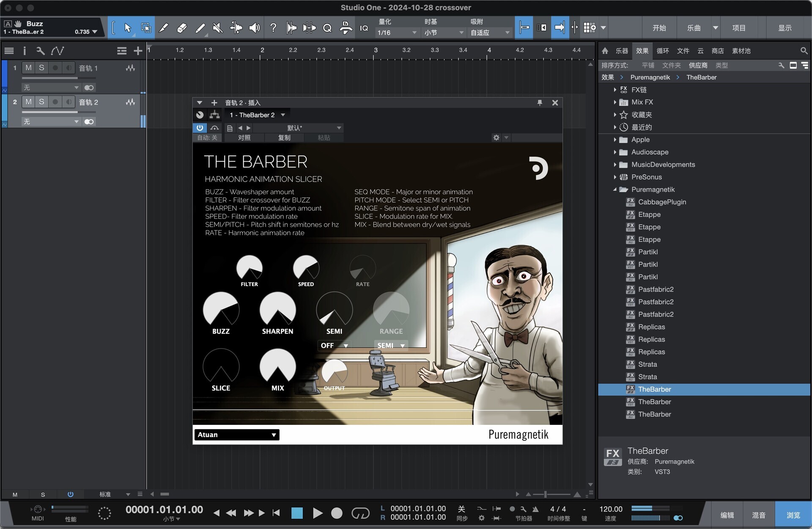812x529 pixels.
Task: Bypass TheBarber plugin power button
Action: pos(200,128)
